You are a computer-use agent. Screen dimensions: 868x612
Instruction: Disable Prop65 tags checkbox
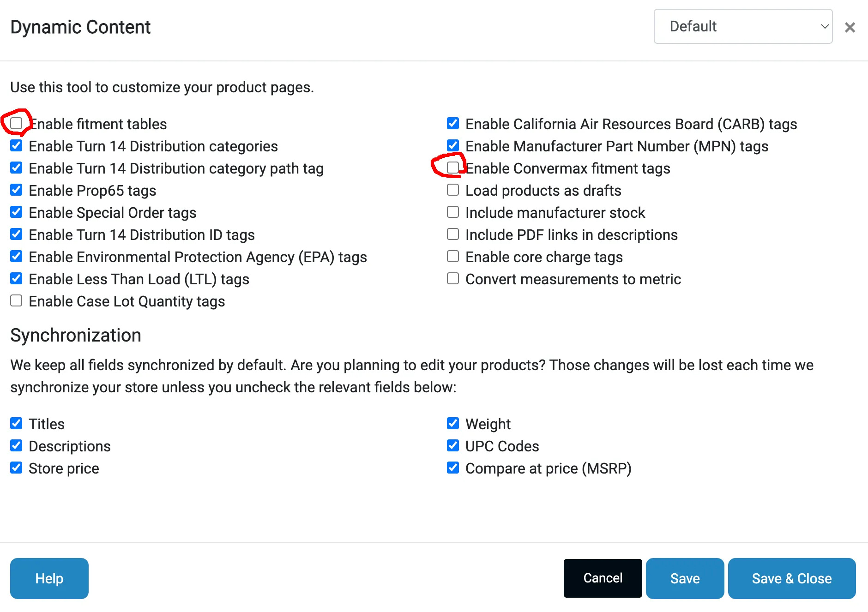click(17, 190)
